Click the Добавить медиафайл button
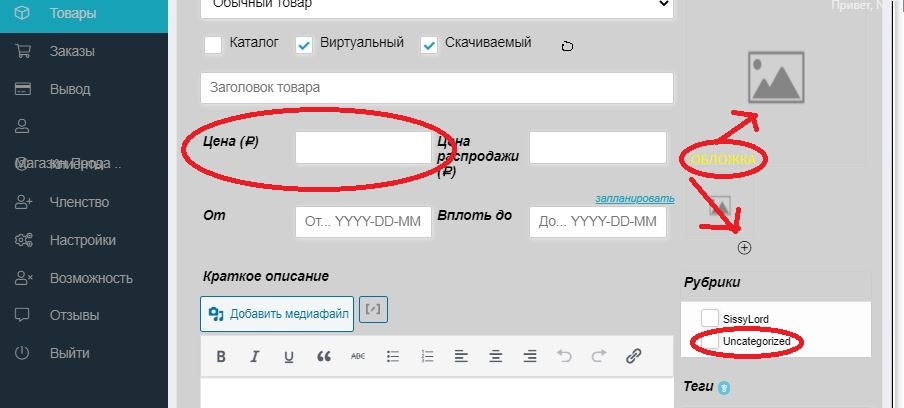The width and height of the screenshot is (904, 408). coord(277,313)
